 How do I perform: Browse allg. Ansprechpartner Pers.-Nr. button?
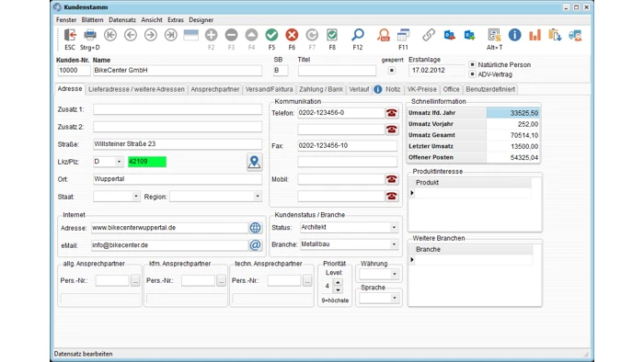pos(135,281)
